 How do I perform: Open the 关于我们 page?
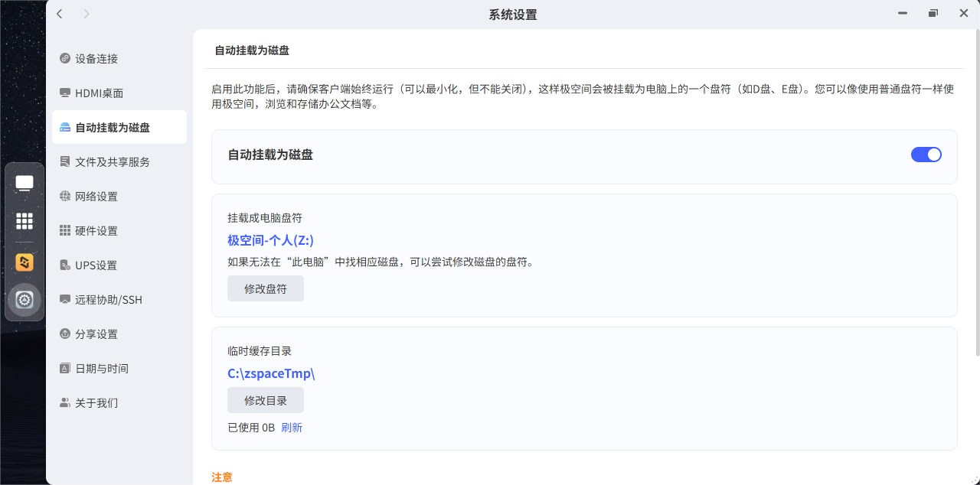[x=96, y=403]
